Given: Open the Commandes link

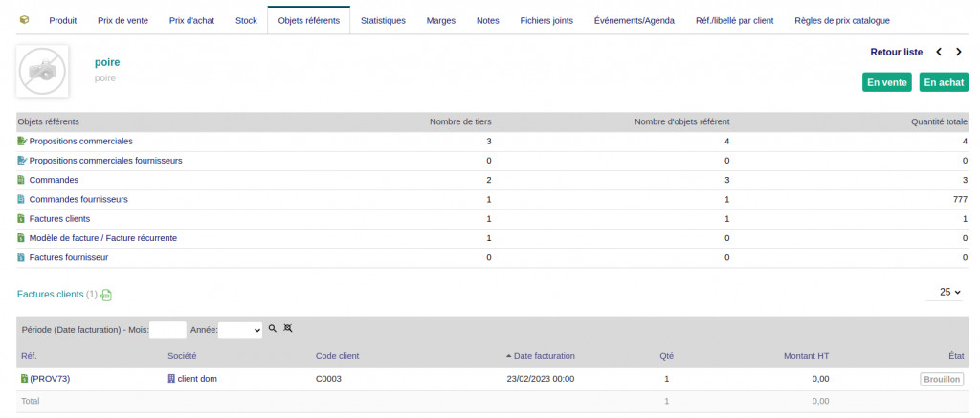Looking at the screenshot, I should tap(54, 180).
